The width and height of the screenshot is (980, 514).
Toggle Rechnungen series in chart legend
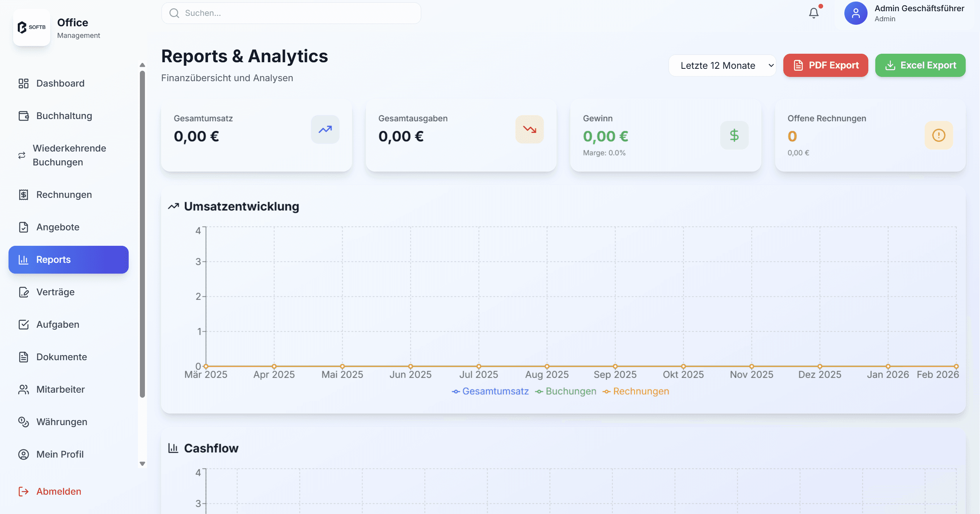tap(636, 391)
